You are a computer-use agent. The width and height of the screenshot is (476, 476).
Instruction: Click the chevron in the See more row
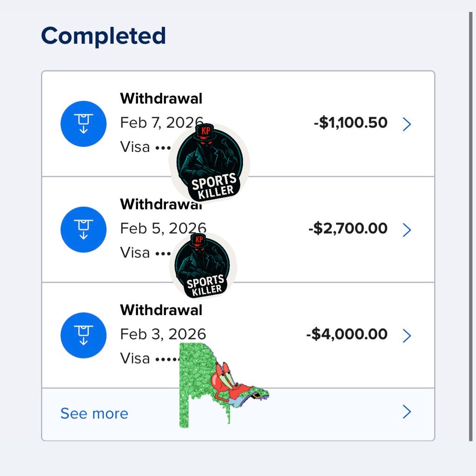[x=407, y=412]
